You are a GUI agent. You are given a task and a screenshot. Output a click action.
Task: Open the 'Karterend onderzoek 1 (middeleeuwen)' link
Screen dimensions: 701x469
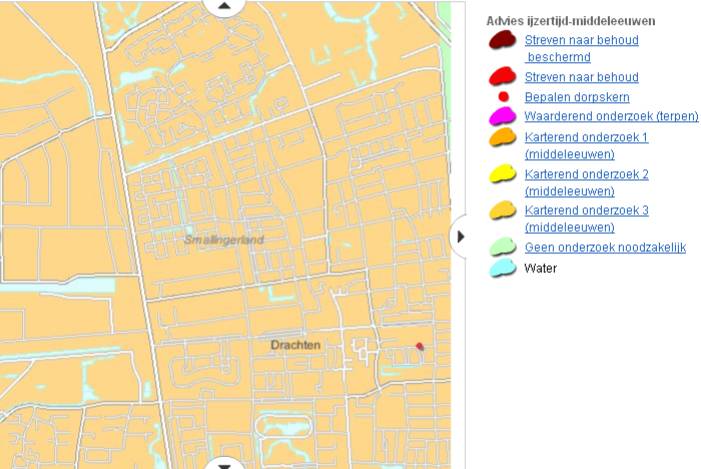pos(586,145)
